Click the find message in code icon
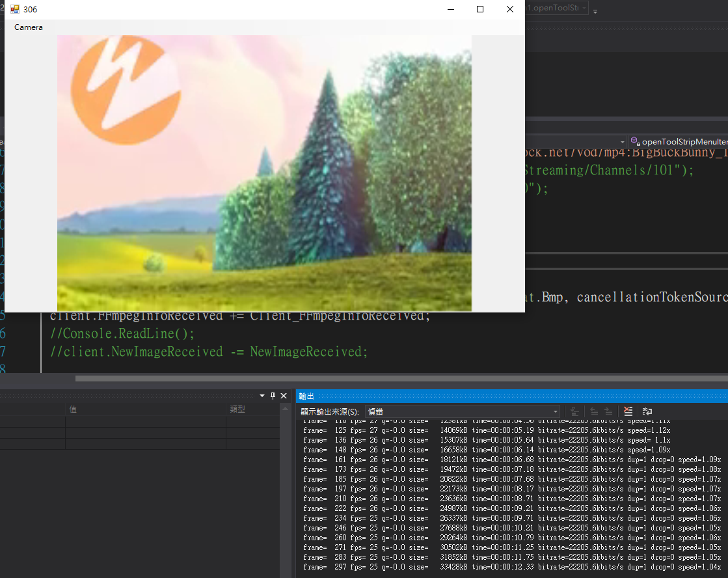Viewport: 728px width, 578px height. tap(574, 411)
